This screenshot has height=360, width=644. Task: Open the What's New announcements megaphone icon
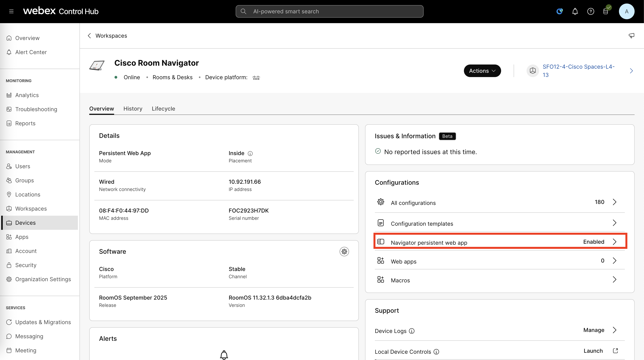pyautogui.click(x=631, y=35)
